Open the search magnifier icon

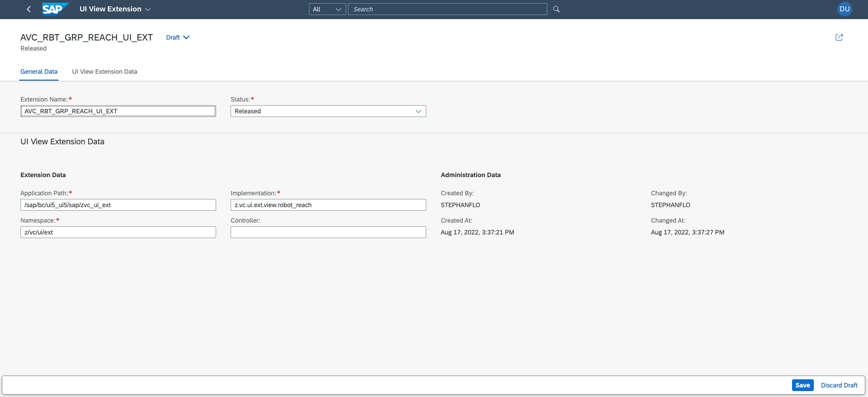[x=556, y=9]
